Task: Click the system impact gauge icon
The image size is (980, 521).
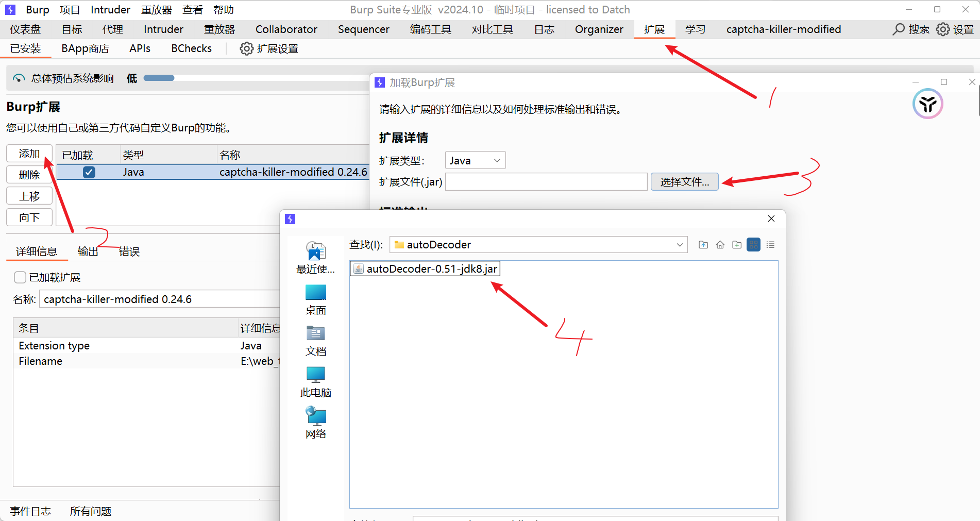Action: pyautogui.click(x=19, y=78)
